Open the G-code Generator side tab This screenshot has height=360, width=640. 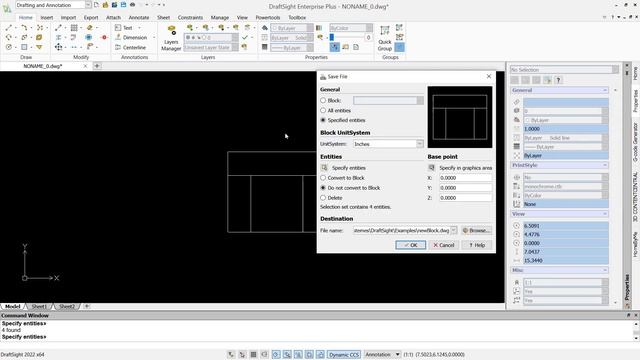pos(635,142)
